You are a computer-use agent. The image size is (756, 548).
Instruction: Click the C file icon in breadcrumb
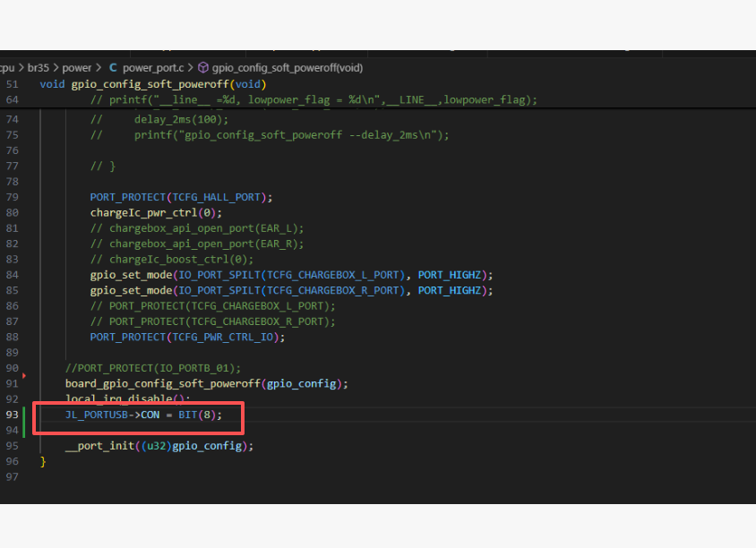coord(113,67)
